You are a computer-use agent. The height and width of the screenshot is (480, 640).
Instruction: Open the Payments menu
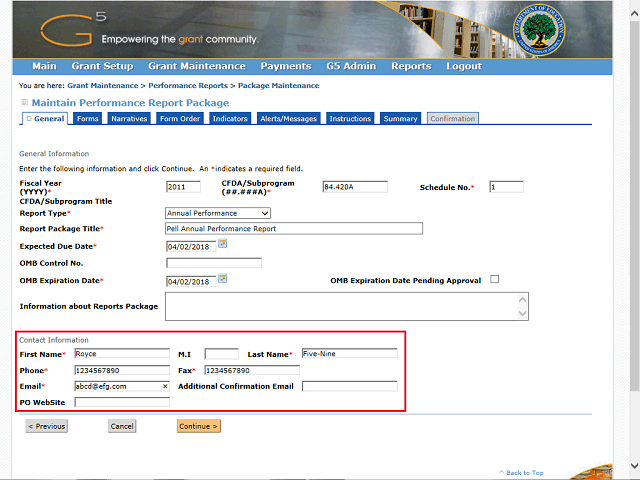point(286,66)
